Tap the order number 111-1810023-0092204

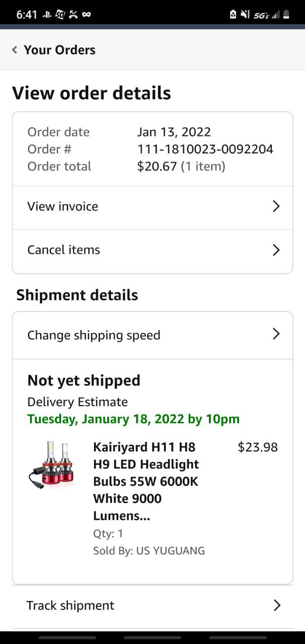205,149
